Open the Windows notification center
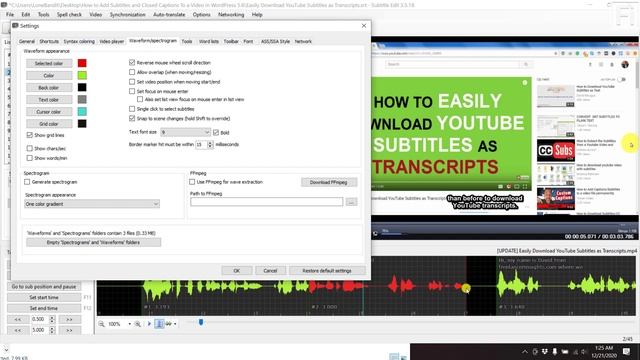Image resolution: width=640 pixels, height=360 pixels. click(626, 351)
